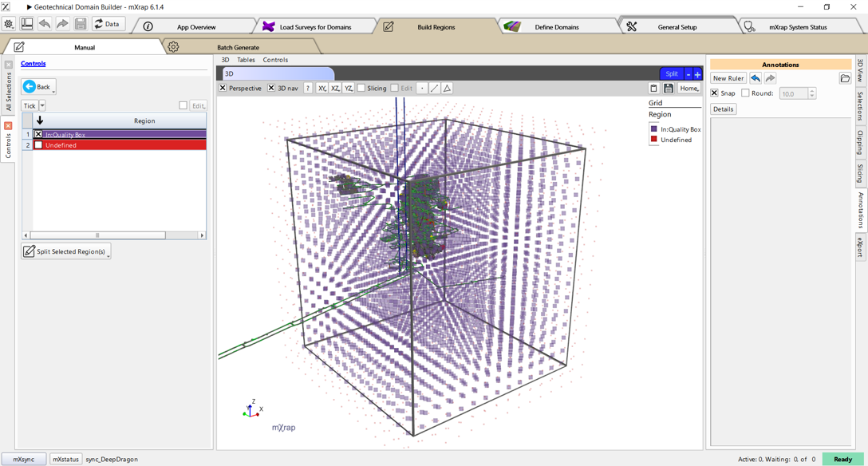
Task: Click the redo arrow in the main toolbar
Action: pos(62,24)
